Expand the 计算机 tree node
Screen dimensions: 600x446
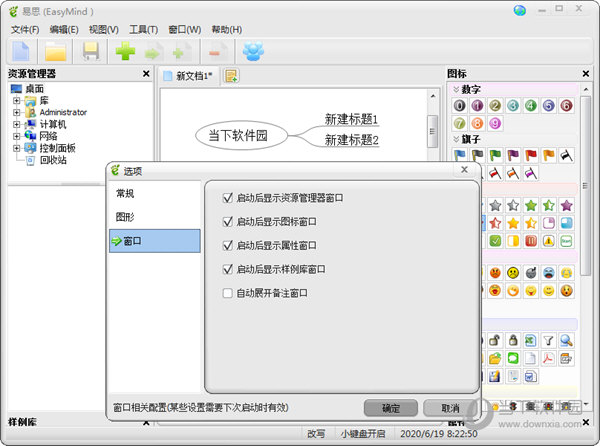(16, 124)
